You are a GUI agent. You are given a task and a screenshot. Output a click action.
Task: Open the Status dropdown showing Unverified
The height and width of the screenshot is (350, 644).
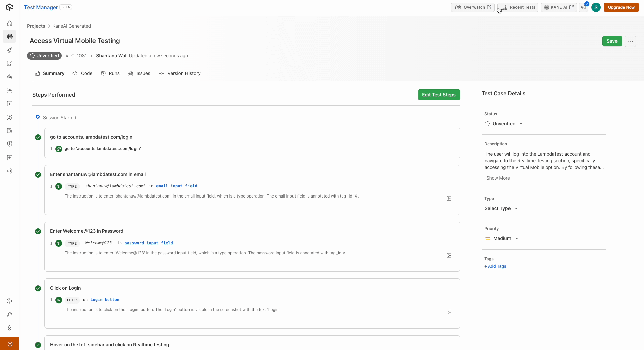click(x=503, y=124)
